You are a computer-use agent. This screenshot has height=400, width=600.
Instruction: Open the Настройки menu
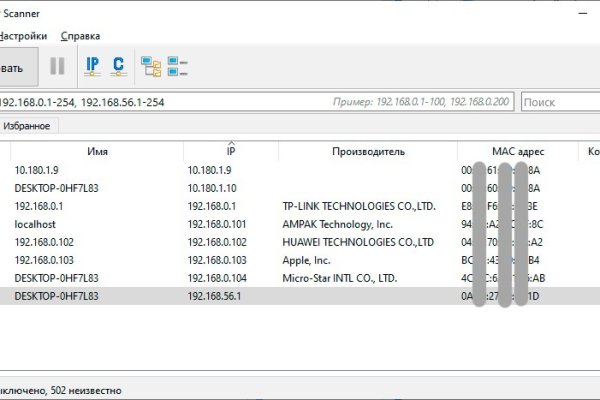coord(22,36)
